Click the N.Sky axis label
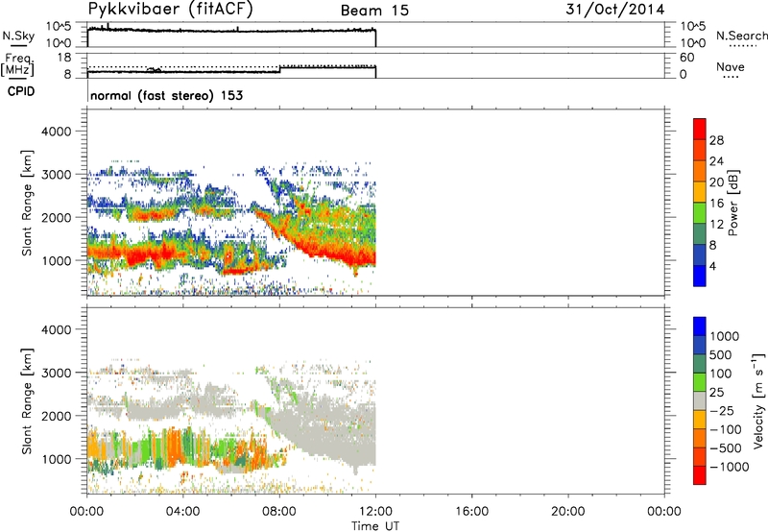Viewport: 768px width, 532px height. tap(18, 36)
